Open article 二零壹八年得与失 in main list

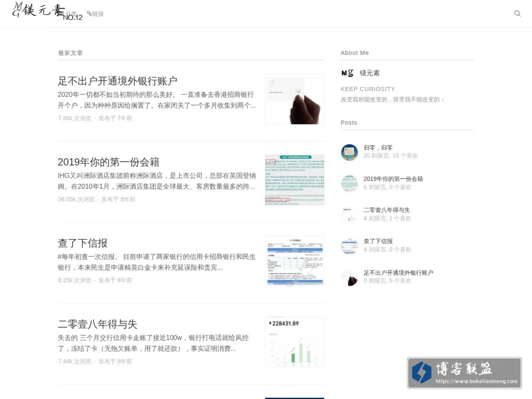click(98, 324)
